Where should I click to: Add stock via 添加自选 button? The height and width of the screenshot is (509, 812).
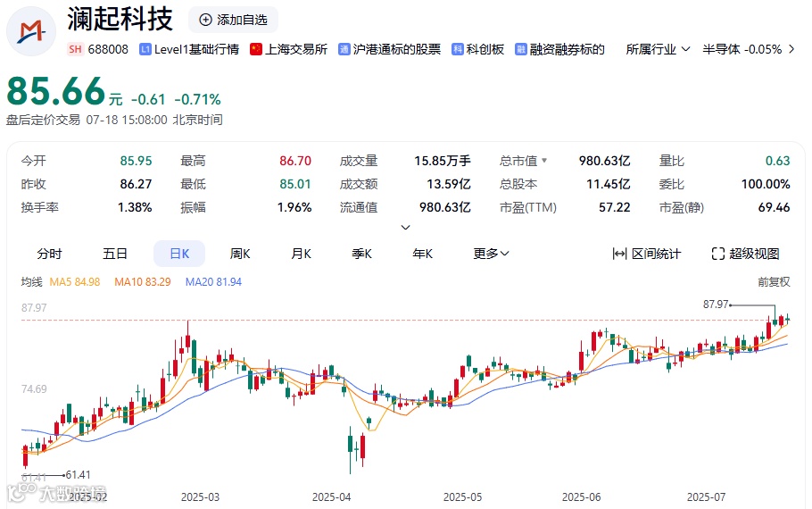[x=233, y=20]
